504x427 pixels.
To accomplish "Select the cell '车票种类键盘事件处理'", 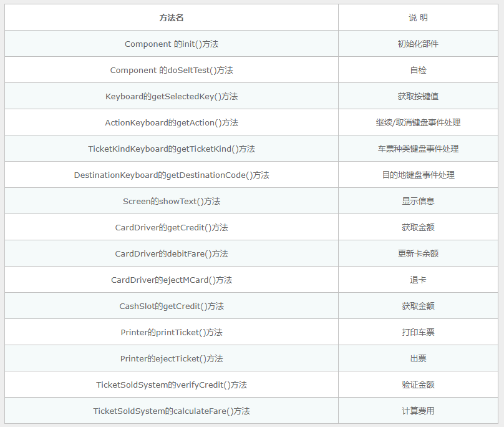I will pyautogui.click(x=418, y=149).
